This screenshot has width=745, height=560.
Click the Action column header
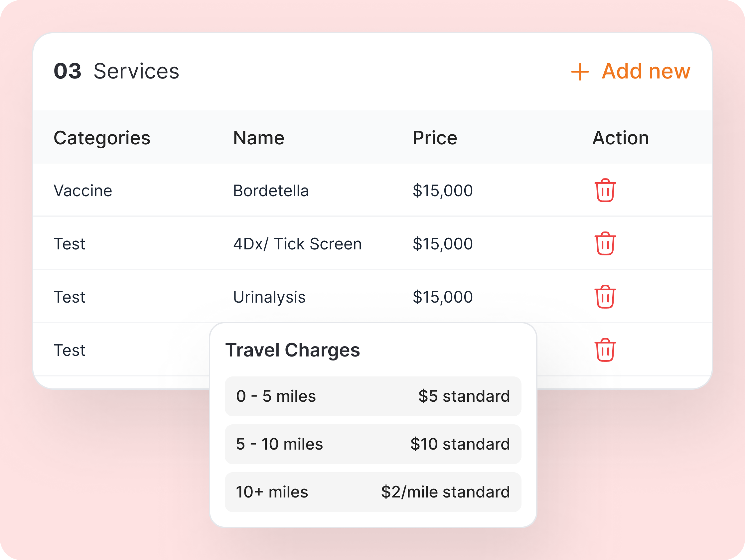pyautogui.click(x=620, y=138)
